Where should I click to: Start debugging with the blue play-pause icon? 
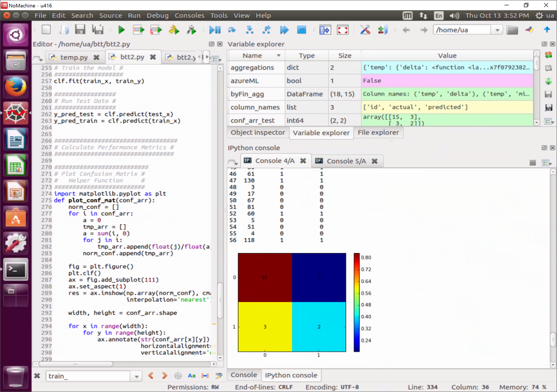pyautogui.click(x=214, y=30)
